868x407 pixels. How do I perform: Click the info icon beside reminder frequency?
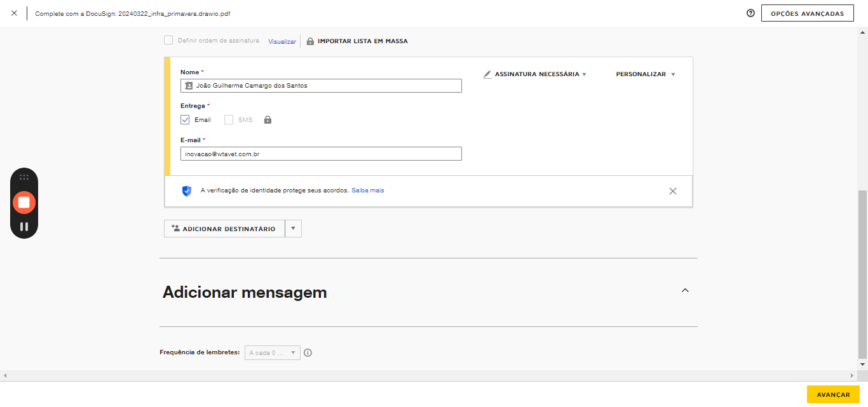click(x=308, y=353)
